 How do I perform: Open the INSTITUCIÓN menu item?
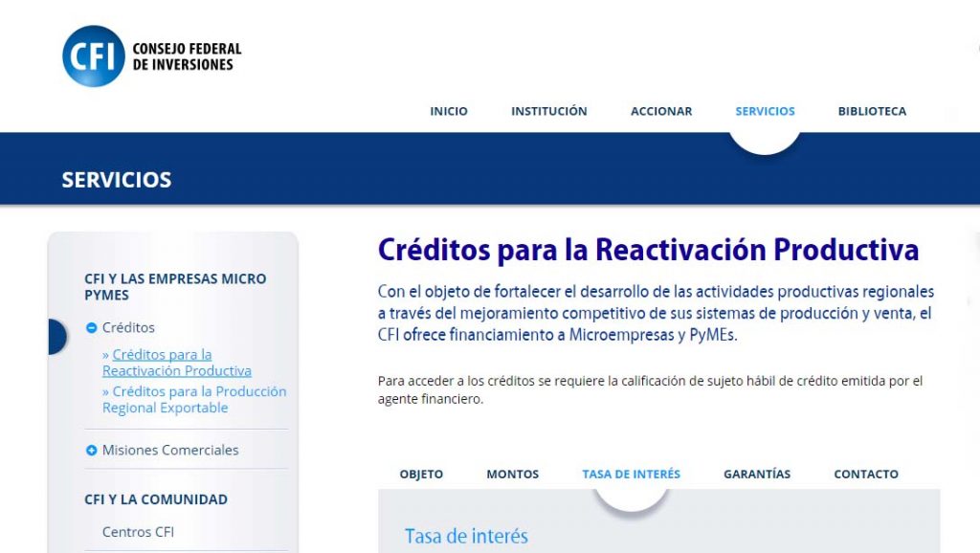[x=549, y=111]
